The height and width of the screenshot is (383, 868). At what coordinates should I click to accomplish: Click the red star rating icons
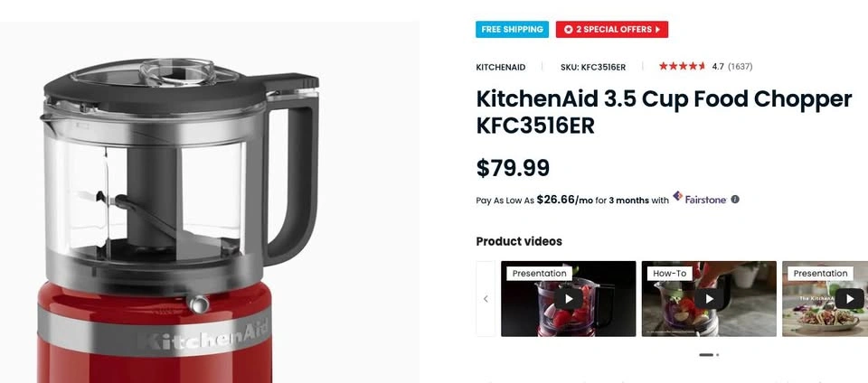click(682, 66)
